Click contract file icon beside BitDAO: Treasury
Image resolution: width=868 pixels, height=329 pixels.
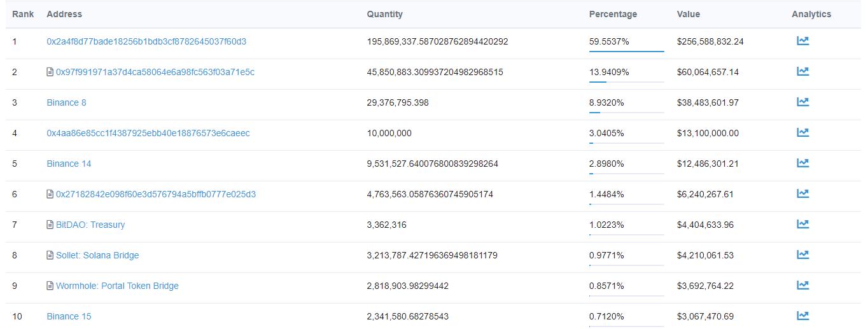pyautogui.click(x=50, y=225)
